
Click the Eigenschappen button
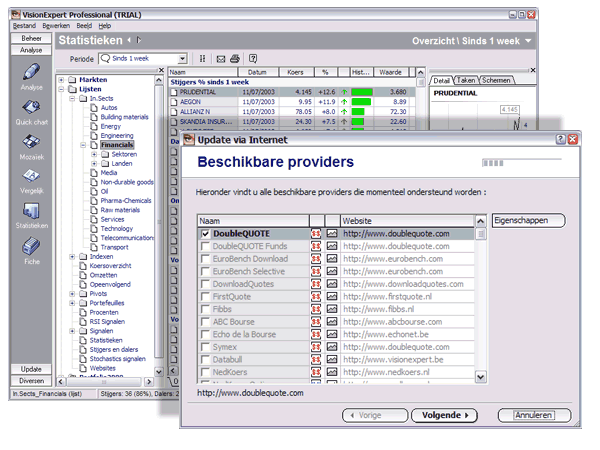[528, 220]
